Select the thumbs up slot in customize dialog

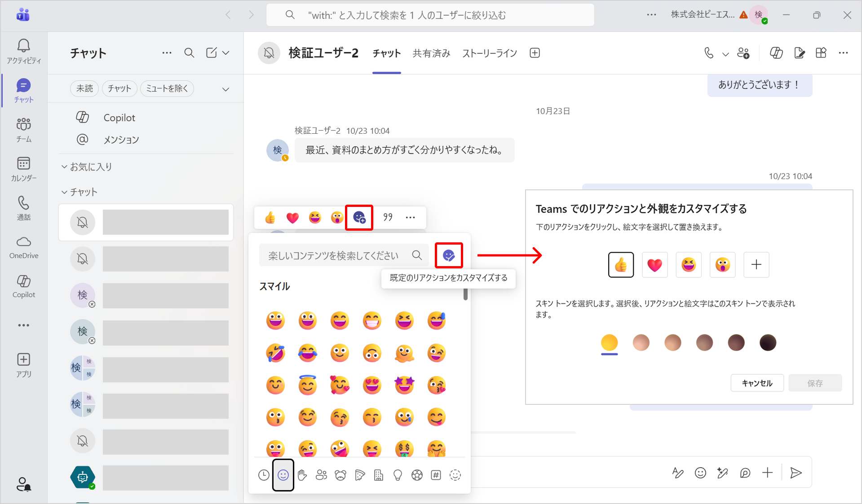click(x=621, y=265)
